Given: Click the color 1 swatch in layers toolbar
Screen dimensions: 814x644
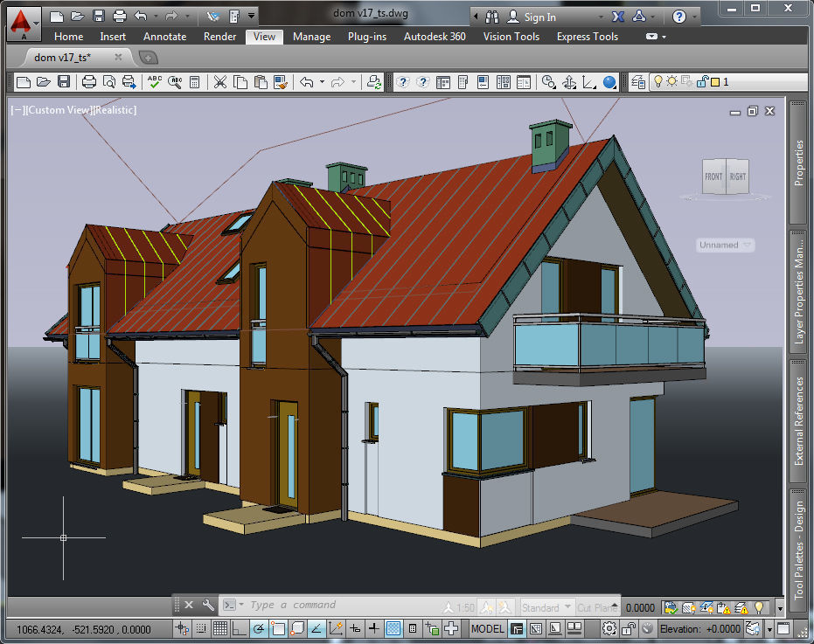Looking at the screenshot, I should [x=715, y=81].
